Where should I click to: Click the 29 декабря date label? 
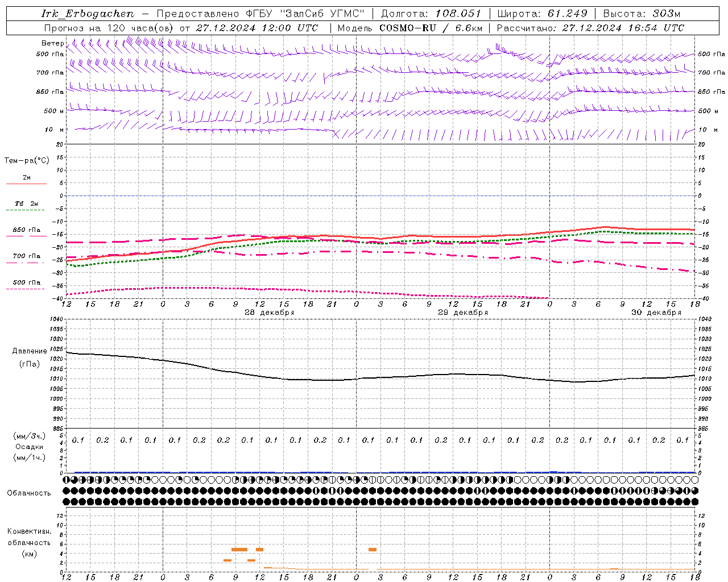[x=462, y=313]
